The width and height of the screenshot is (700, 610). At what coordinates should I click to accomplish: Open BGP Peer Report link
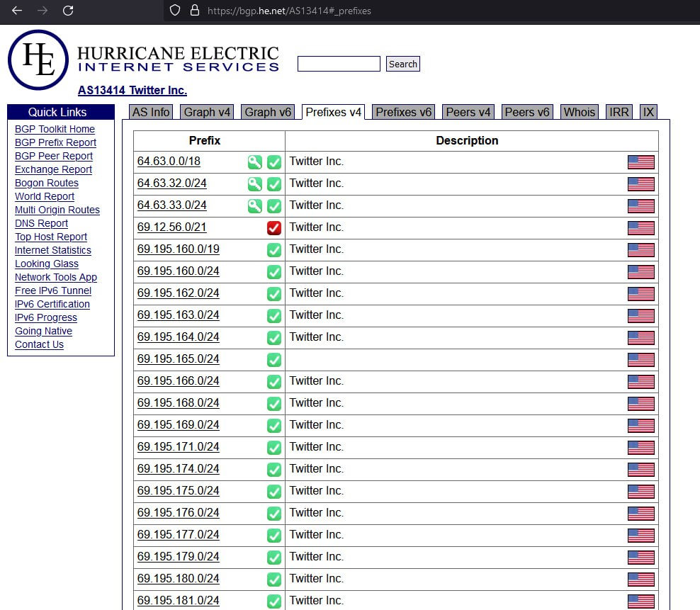54,156
